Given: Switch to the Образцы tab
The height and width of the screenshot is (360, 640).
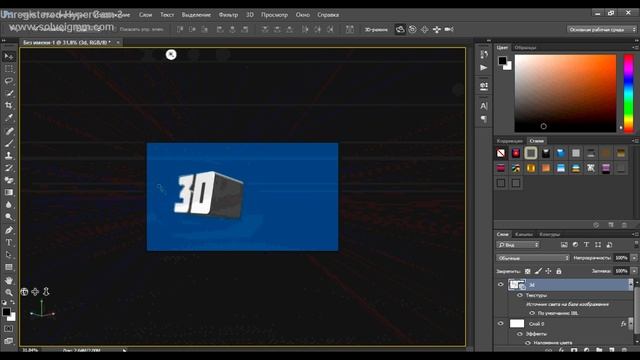Looking at the screenshot, I should tap(525, 48).
